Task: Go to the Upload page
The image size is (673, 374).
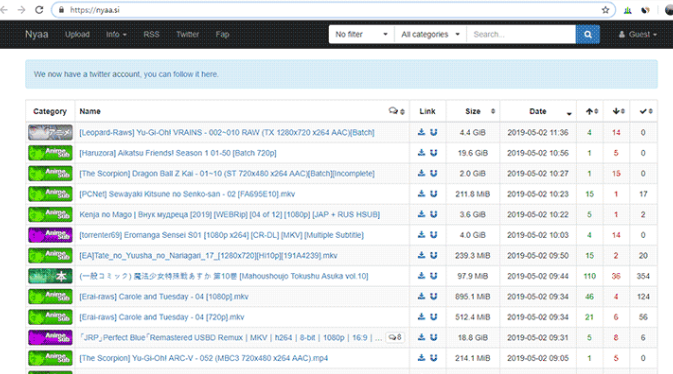Action: (77, 34)
